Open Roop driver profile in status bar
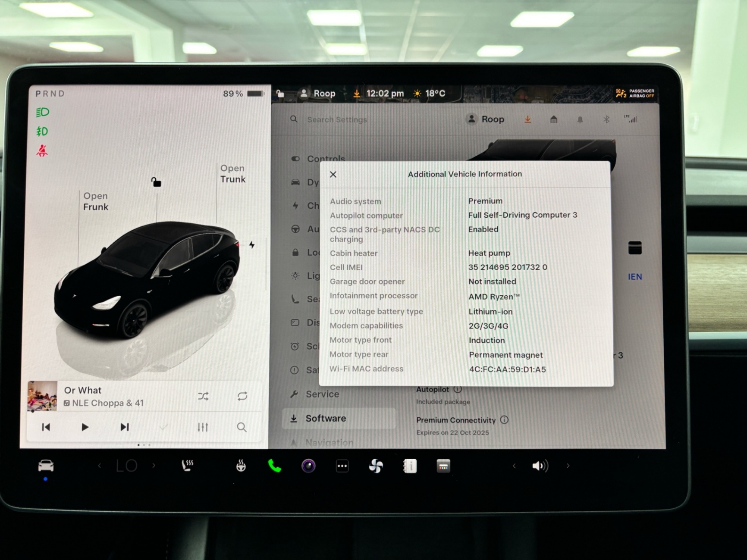The image size is (747, 560). pyautogui.click(x=318, y=93)
